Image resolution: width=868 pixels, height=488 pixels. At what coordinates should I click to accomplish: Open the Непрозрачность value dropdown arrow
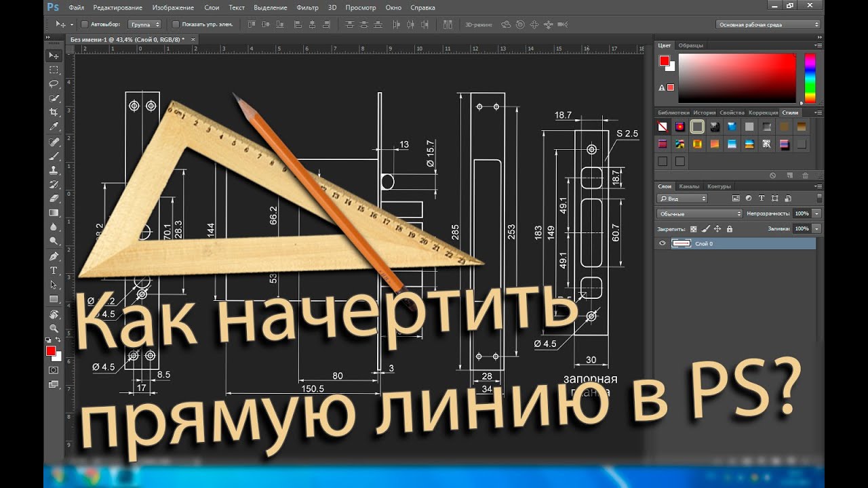816,213
